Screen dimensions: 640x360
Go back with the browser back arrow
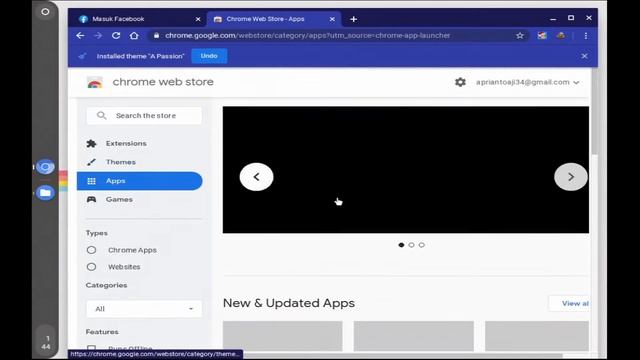(80, 36)
